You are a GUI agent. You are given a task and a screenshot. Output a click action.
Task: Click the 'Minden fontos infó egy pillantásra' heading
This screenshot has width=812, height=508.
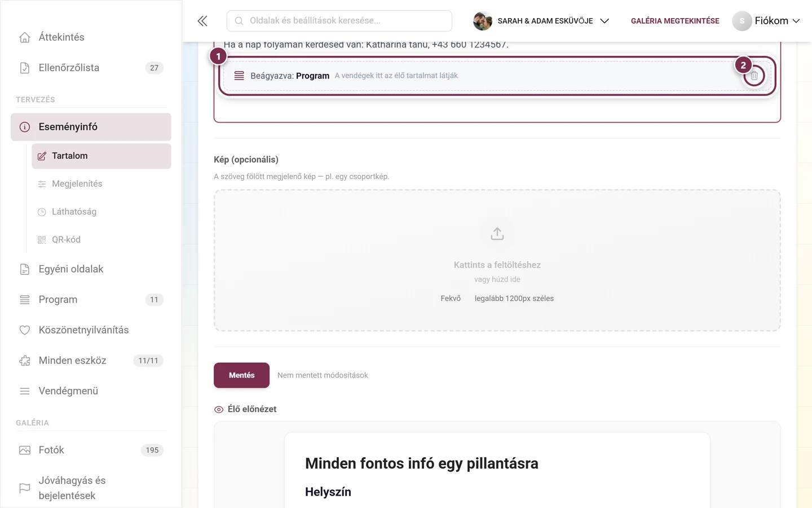[422, 463]
